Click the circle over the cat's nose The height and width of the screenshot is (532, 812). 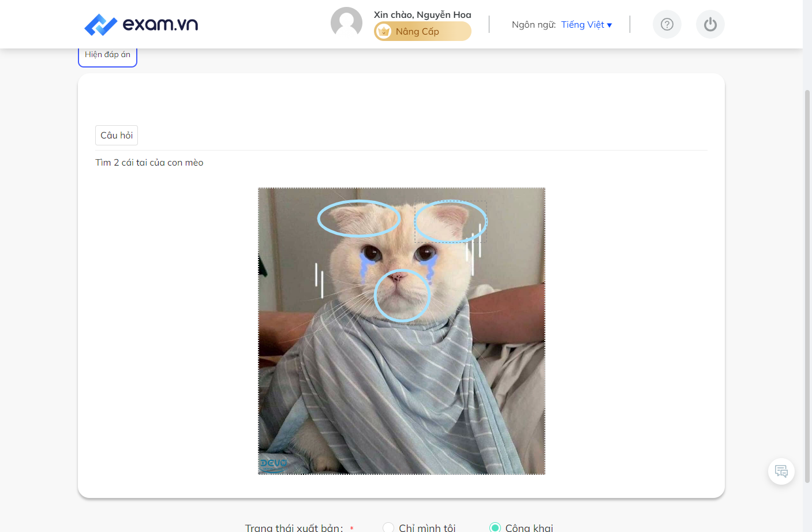(402, 295)
